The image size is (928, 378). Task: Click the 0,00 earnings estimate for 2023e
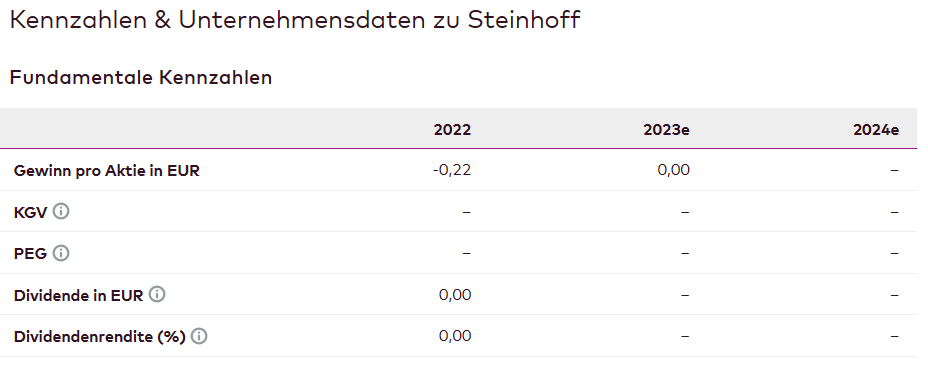(674, 170)
